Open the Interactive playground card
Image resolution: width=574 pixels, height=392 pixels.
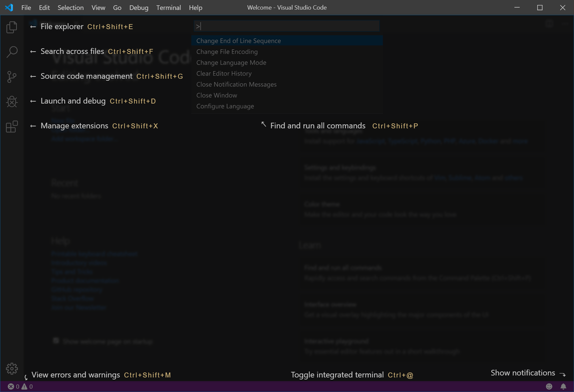coord(422,346)
